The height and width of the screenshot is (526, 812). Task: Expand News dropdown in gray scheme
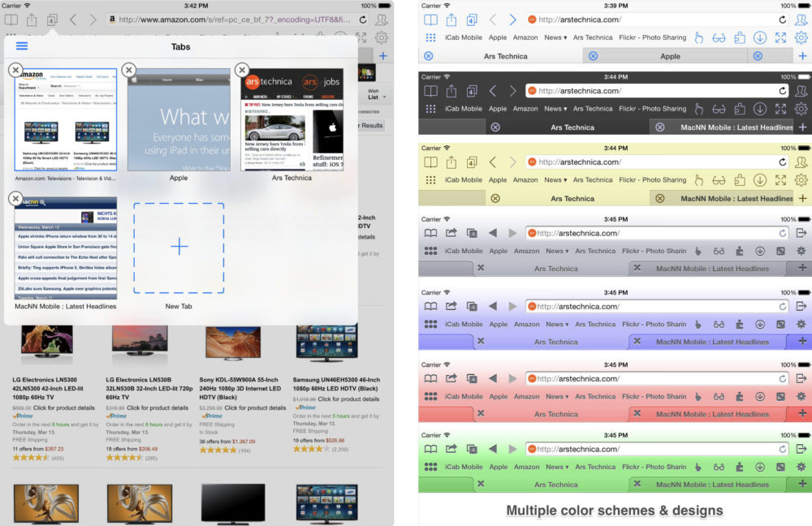[x=557, y=251]
